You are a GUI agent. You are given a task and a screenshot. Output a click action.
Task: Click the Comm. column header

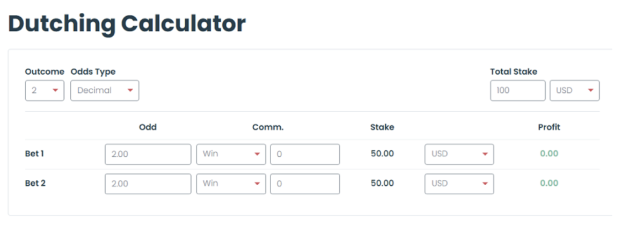tap(268, 127)
